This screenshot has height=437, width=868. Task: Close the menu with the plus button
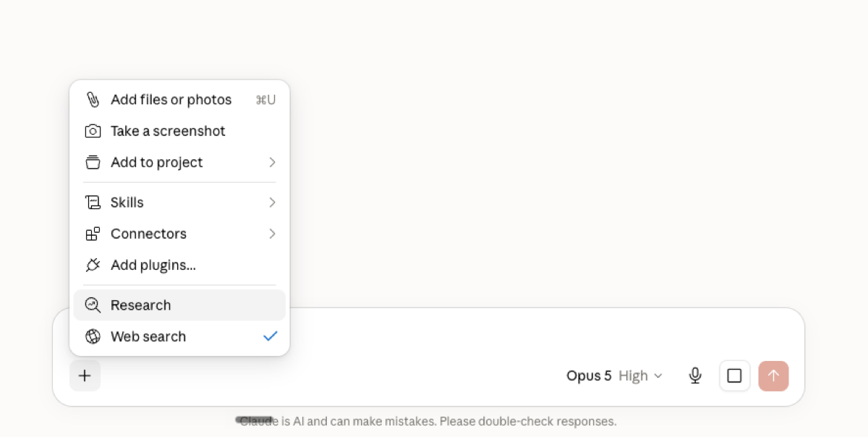85,376
